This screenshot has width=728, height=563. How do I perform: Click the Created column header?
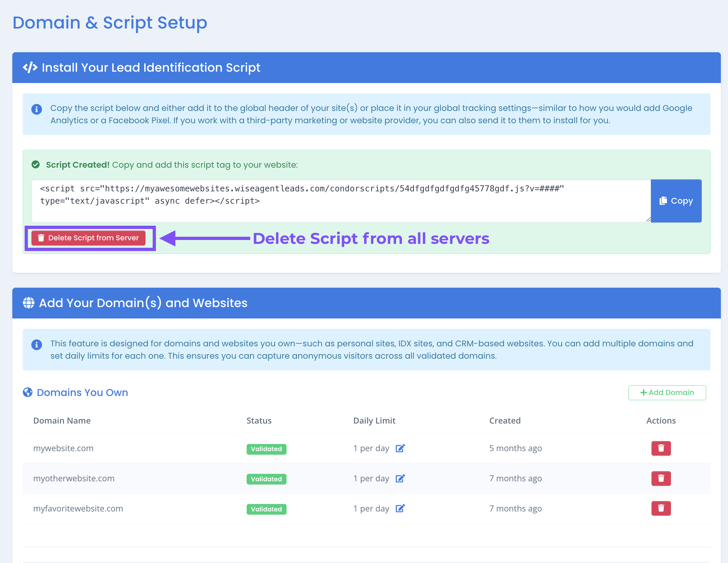coord(505,421)
